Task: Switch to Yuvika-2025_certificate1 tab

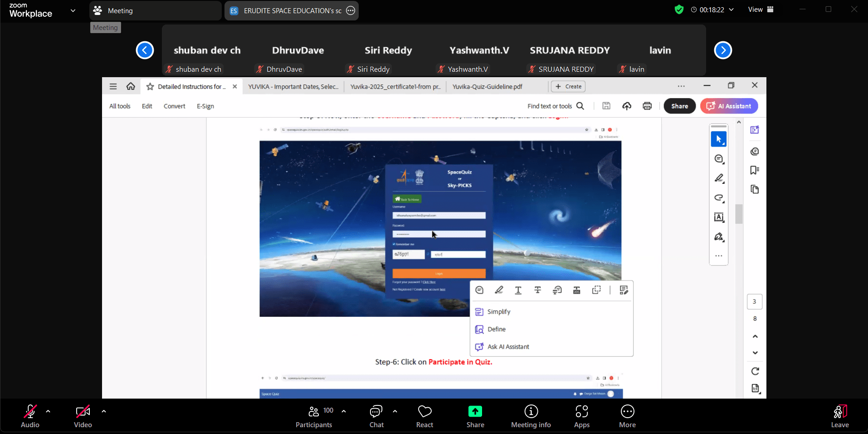Action: tap(395, 87)
